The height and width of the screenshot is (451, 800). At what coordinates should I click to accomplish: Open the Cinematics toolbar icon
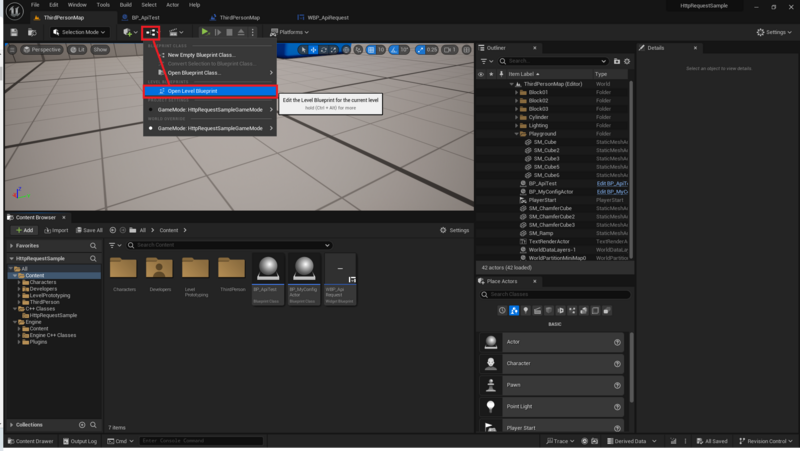pyautogui.click(x=176, y=32)
